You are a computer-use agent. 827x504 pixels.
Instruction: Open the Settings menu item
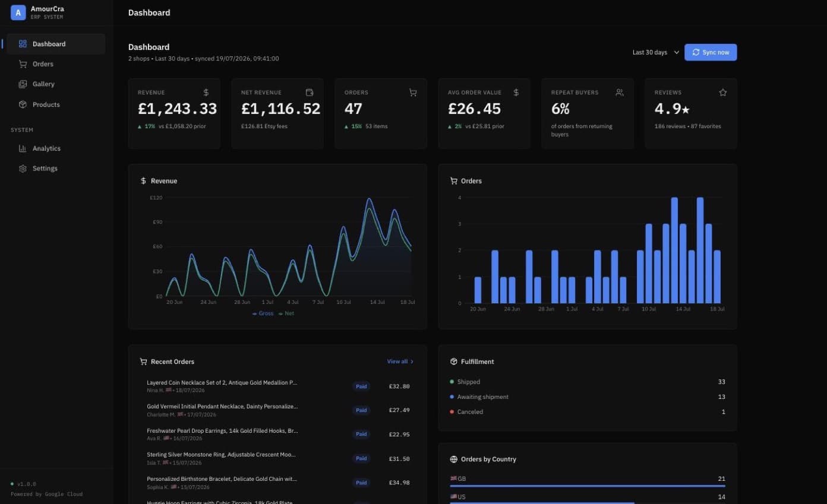coord(56,169)
